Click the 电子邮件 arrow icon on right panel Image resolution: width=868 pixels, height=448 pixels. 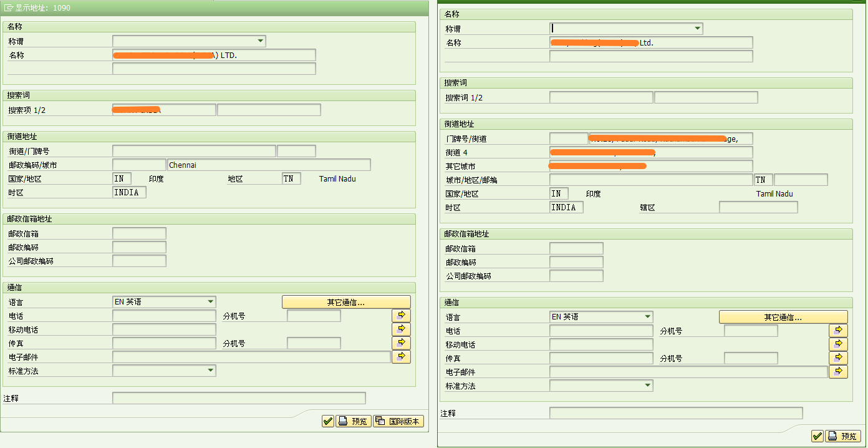click(x=838, y=371)
